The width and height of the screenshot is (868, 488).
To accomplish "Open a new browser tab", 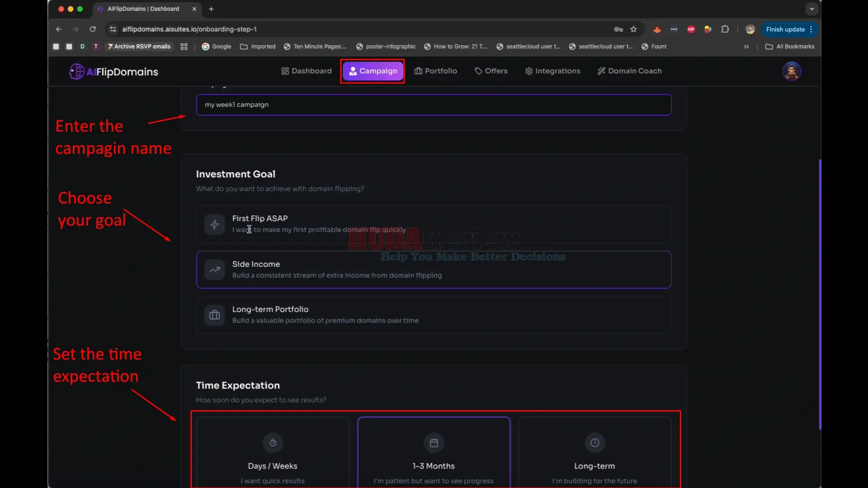I will point(211,9).
